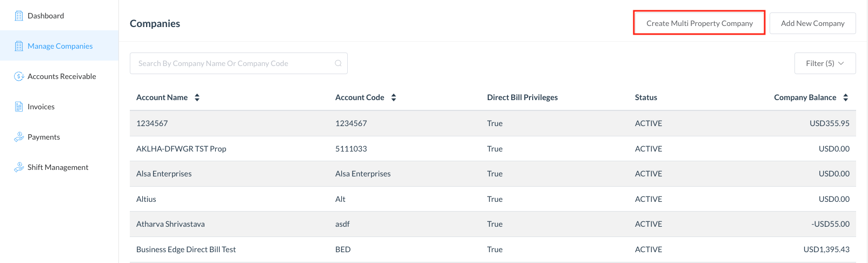868x263 pixels.
Task: Open the Filter (5) dropdown
Action: click(x=825, y=63)
